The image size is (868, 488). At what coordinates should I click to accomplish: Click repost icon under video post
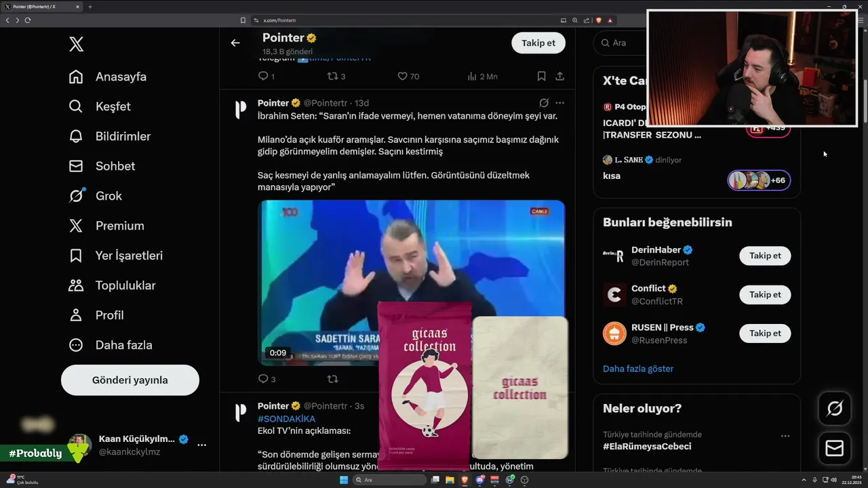332,379
